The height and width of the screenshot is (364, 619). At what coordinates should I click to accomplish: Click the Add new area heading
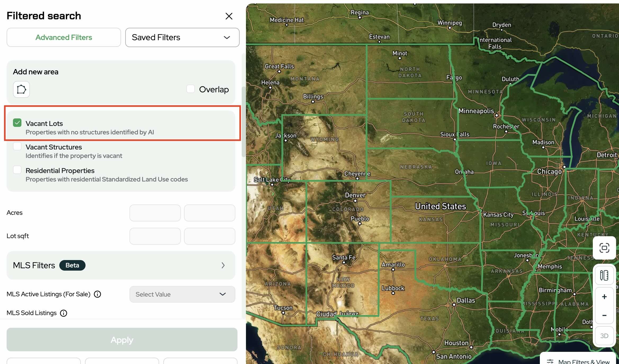36,72
